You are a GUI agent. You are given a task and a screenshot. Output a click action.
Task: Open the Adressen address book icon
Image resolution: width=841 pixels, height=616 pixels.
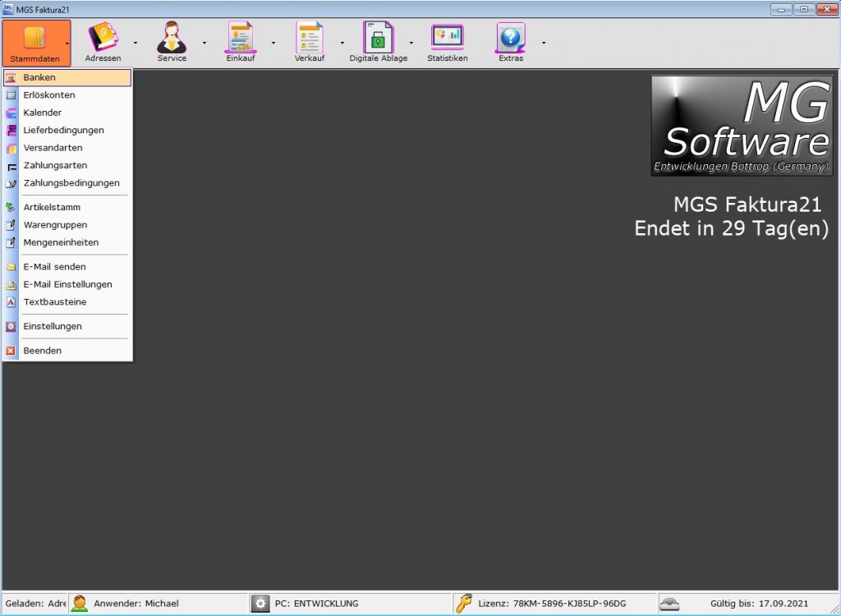point(103,37)
